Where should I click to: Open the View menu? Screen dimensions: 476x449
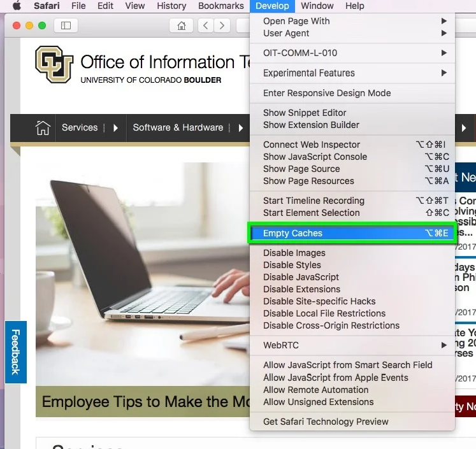[x=135, y=6]
